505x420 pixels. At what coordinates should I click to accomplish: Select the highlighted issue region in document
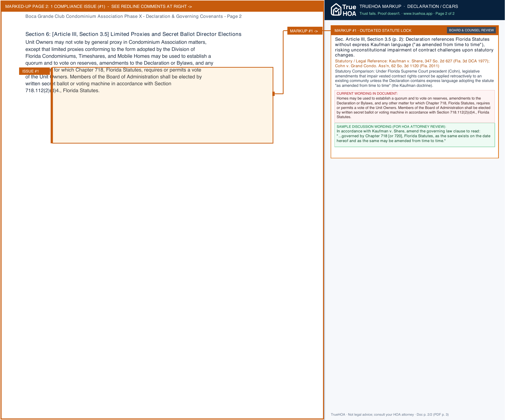coord(162,105)
